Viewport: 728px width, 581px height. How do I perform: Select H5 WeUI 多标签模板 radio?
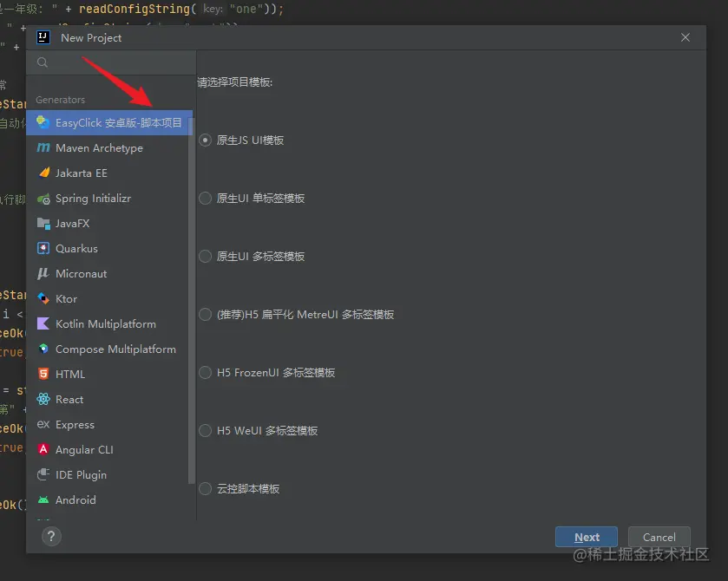[x=206, y=430]
